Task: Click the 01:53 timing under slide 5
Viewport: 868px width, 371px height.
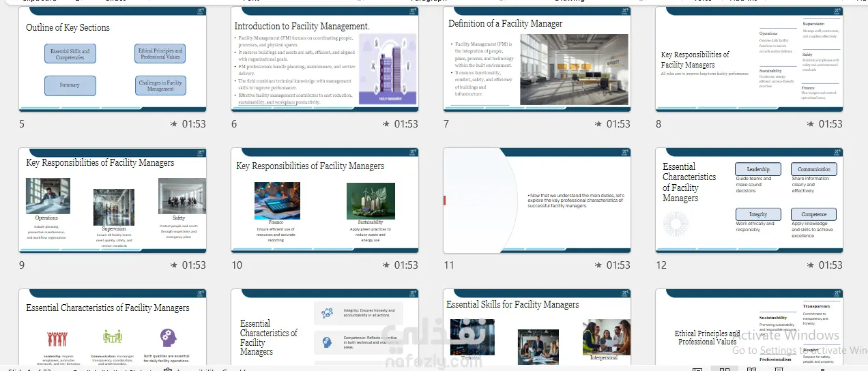Action: point(194,124)
